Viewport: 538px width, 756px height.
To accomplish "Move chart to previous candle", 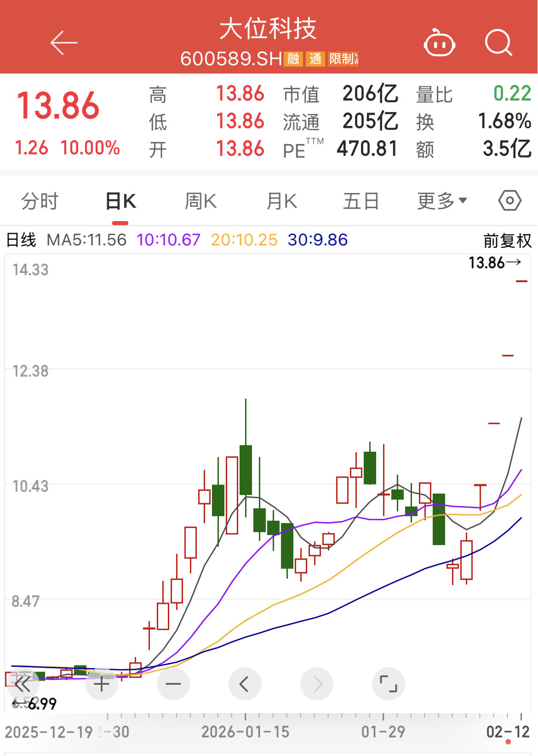I will coord(245,684).
